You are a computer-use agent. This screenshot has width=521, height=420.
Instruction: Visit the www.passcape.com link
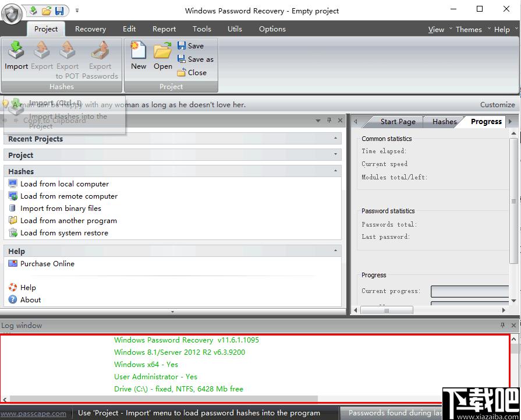(x=33, y=414)
